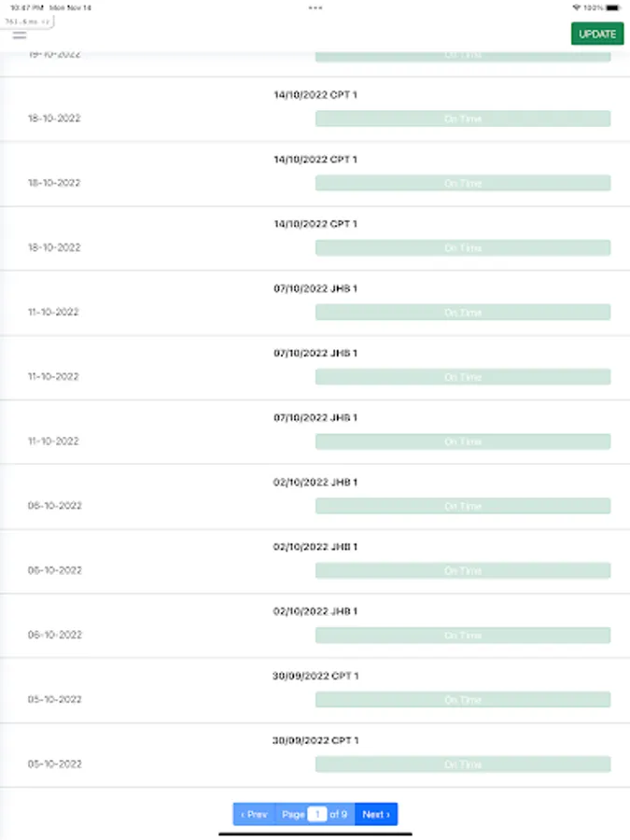The width and height of the screenshot is (630, 840).
Task: Open the first 07/10/2022 JHB 1 entry
Action: [x=315, y=288]
